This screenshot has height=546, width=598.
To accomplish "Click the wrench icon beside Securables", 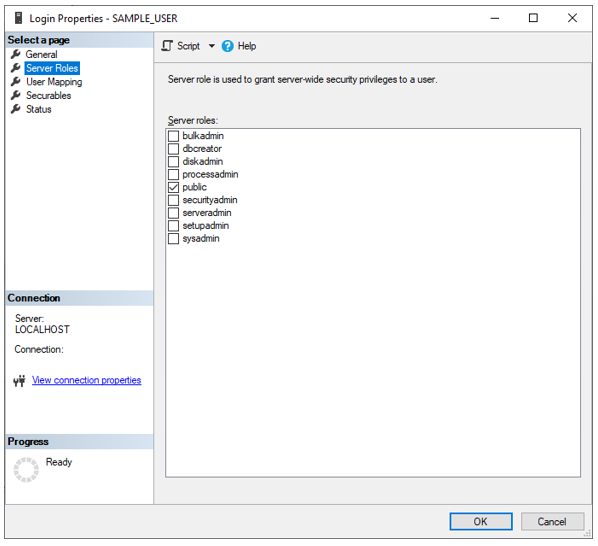I will point(16,95).
